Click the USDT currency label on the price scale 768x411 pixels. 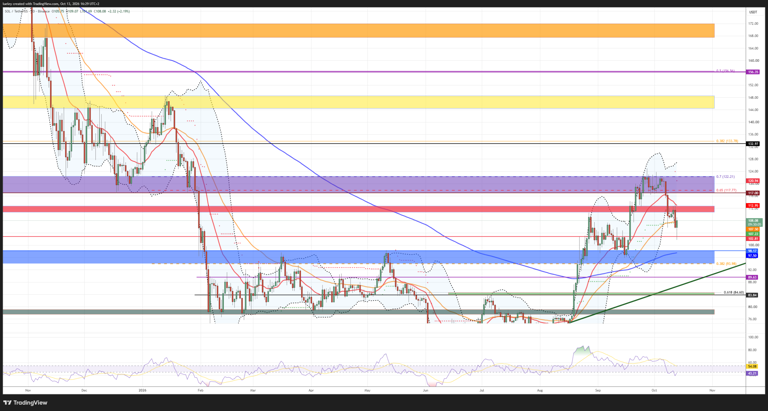(752, 11)
